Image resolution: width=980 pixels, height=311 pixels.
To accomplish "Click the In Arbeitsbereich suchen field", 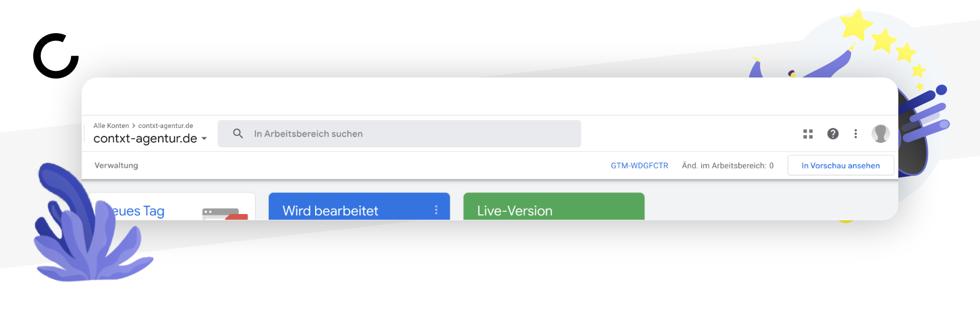I will point(399,134).
